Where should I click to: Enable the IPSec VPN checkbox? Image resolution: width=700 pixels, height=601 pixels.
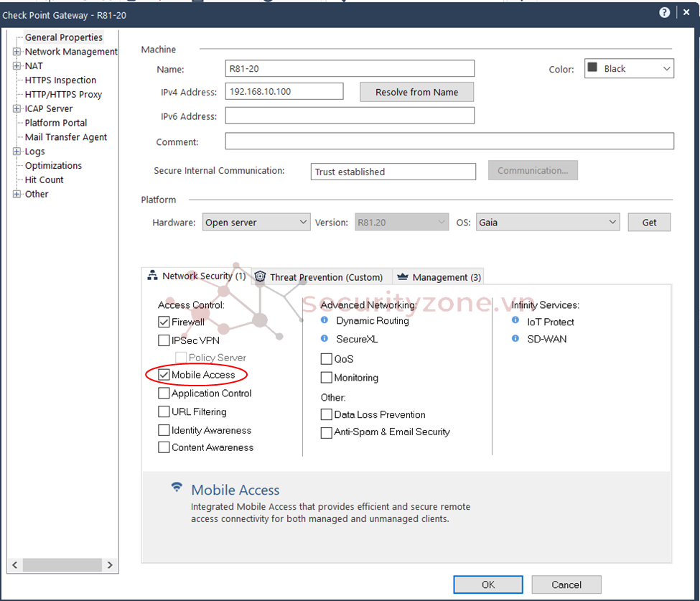[164, 340]
